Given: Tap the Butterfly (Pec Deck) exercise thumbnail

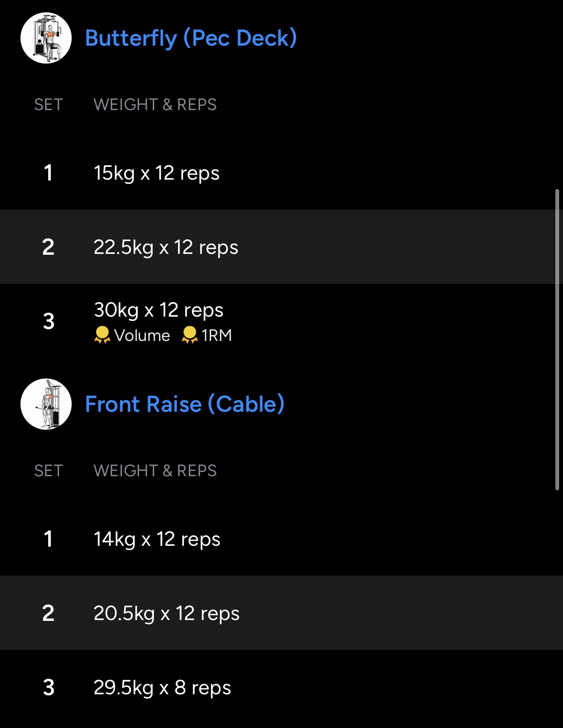Looking at the screenshot, I should click(x=46, y=38).
